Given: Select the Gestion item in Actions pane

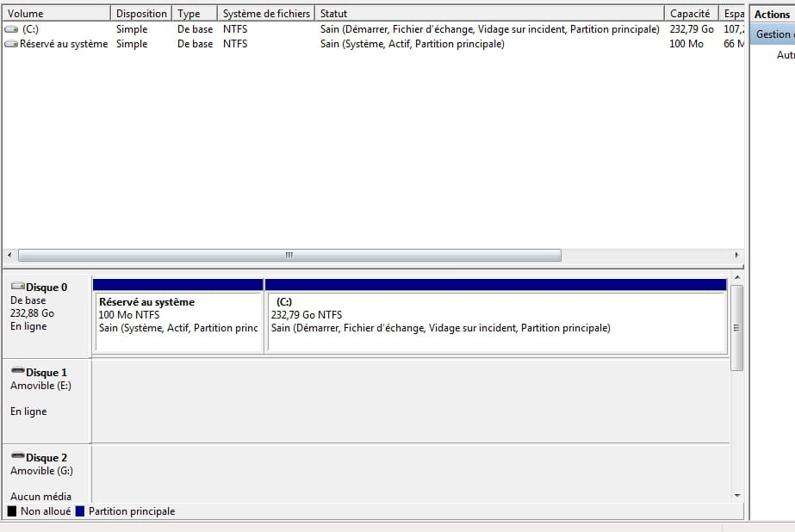Looking at the screenshot, I should point(773,34).
